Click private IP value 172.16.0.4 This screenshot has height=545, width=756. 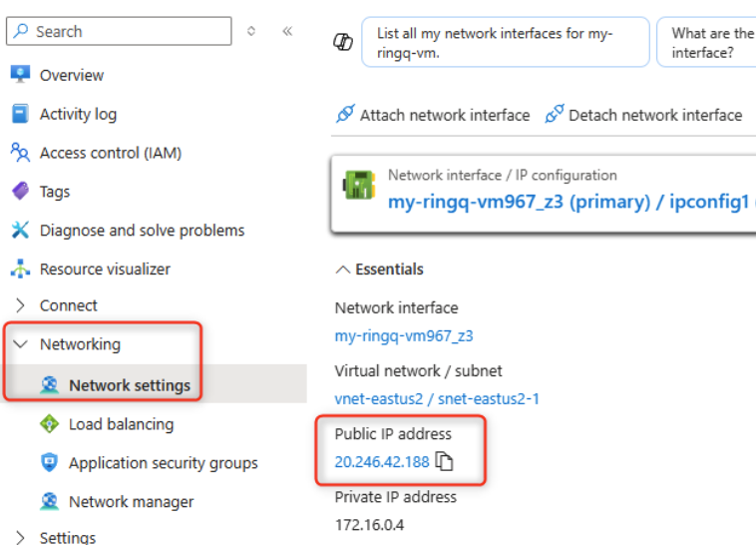pos(369,525)
